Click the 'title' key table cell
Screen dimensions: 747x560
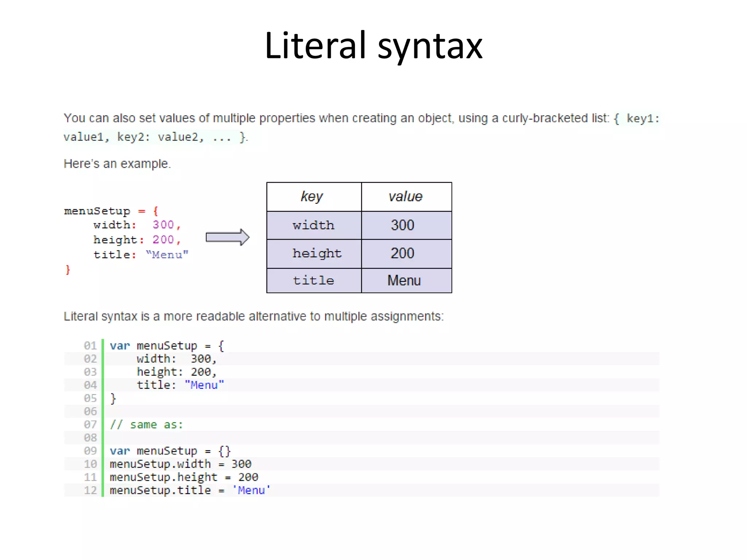(x=313, y=280)
